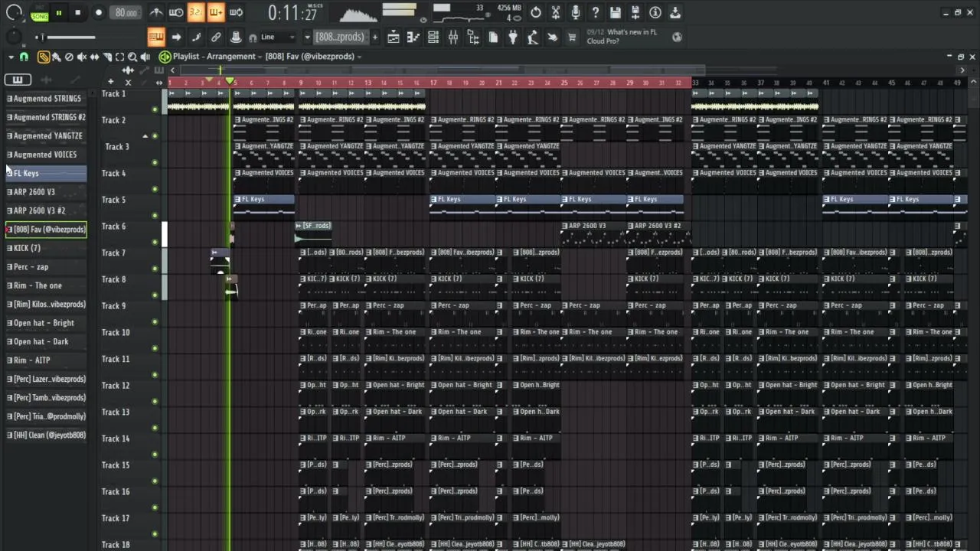Open the Channel rack icon

click(x=433, y=37)
